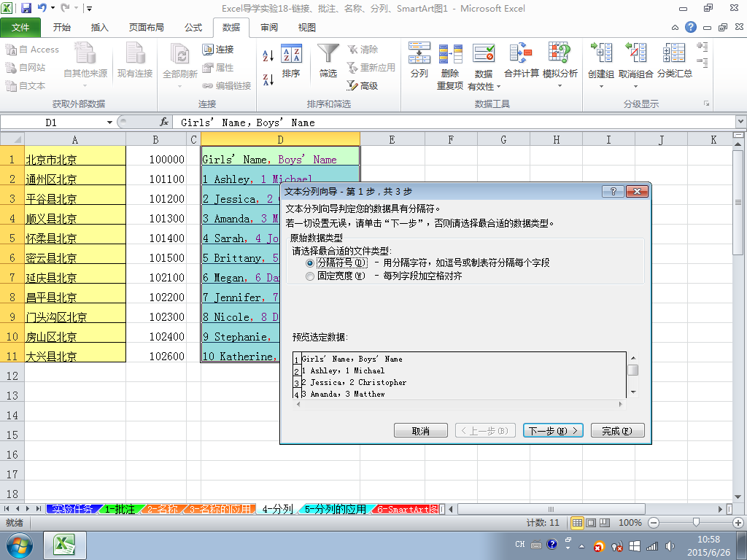Click sort descending Z-A icon
747x560 pixels.
(268, 79)
